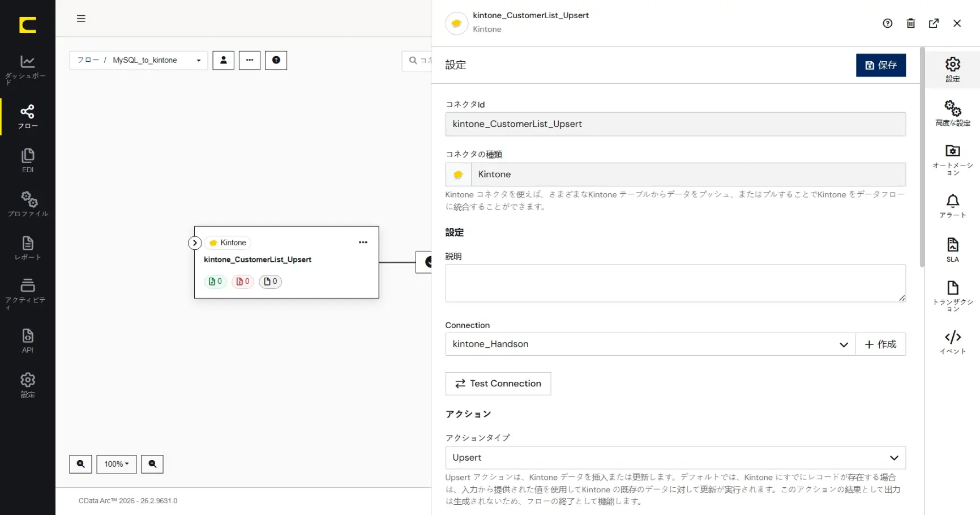Toggle the hamburger menu

point(81,19)
